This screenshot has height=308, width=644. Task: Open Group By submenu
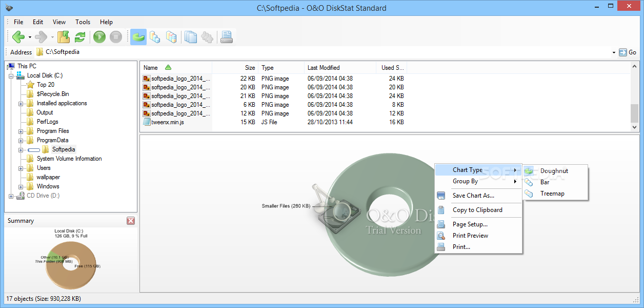[x=478, y=181]
